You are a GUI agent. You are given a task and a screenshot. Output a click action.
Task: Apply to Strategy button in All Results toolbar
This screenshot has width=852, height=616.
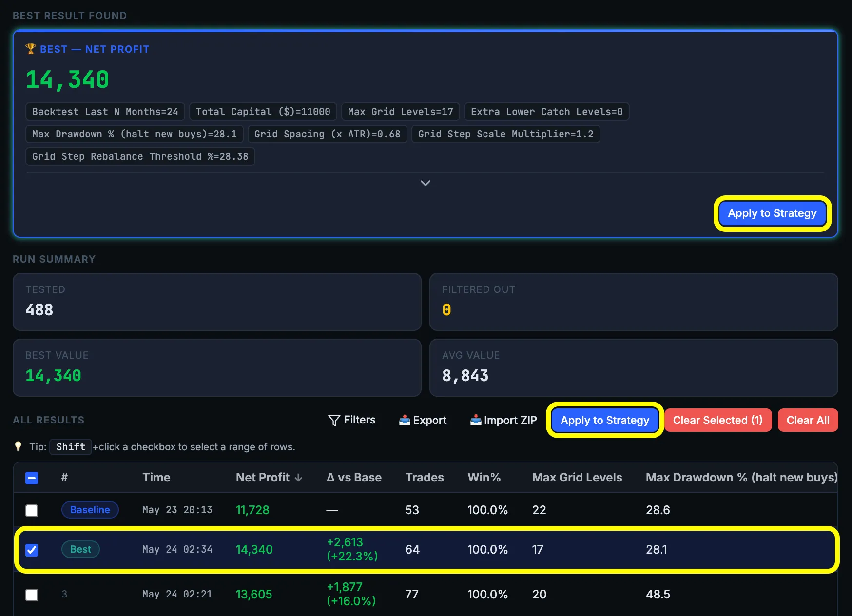pyautogui.click(x=605, y=420)
